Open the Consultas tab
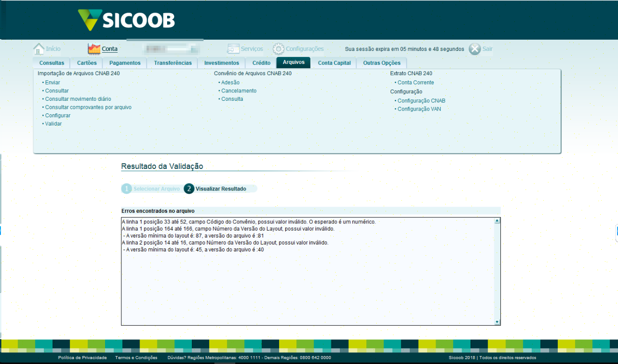The image size is (618, 364). click(52, 63)
